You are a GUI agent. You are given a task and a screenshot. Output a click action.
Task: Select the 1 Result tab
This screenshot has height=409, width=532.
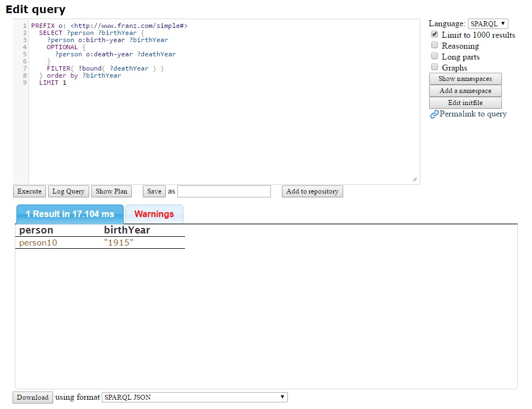coord(70,214)
